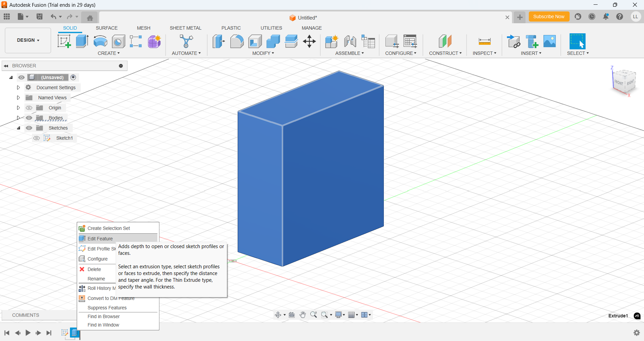Select the Create Sketch tool
This screenshot has width=644, height=341.
click(x=64, y=41)
